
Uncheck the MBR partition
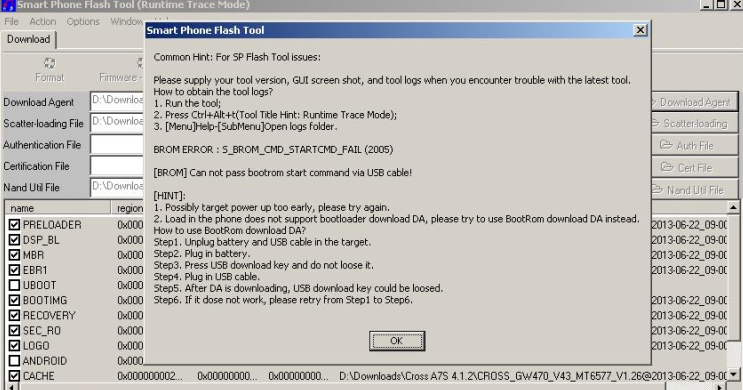(x=14, y=255)
